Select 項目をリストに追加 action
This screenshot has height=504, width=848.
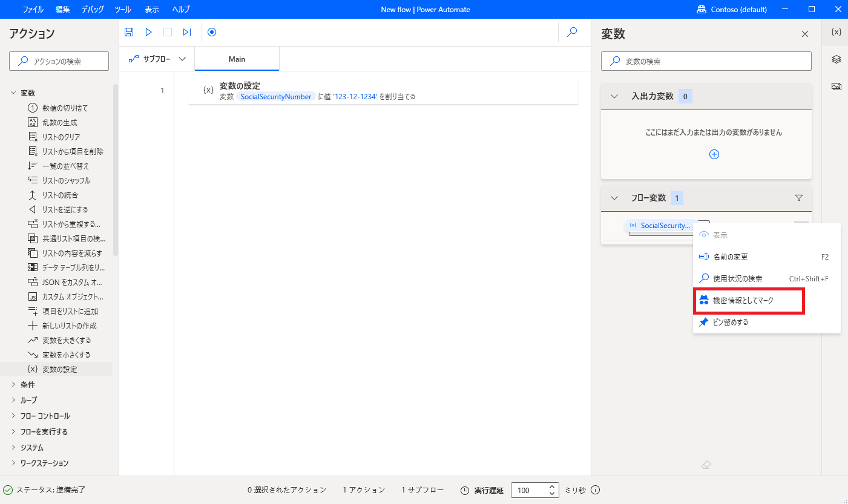[62, 311]
